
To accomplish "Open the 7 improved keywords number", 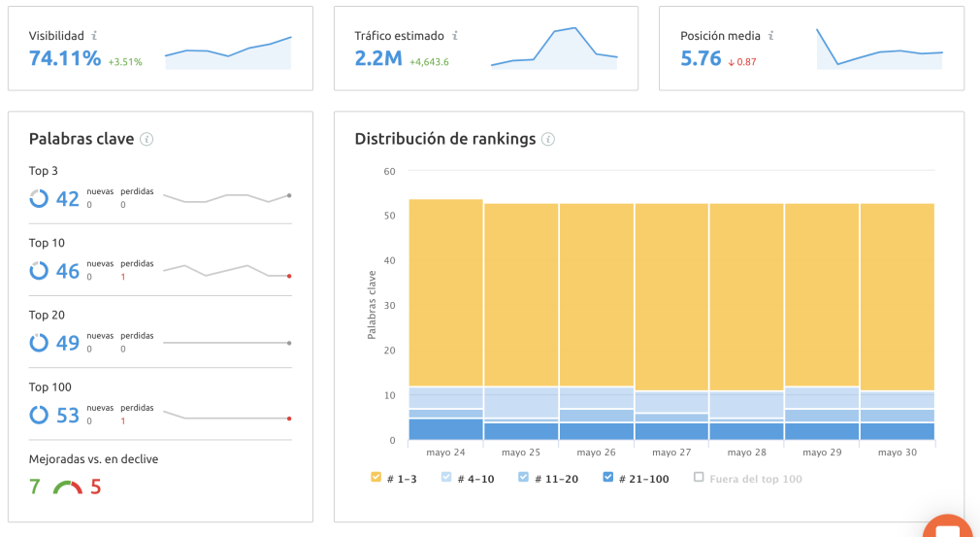I will tap(35, 487).
